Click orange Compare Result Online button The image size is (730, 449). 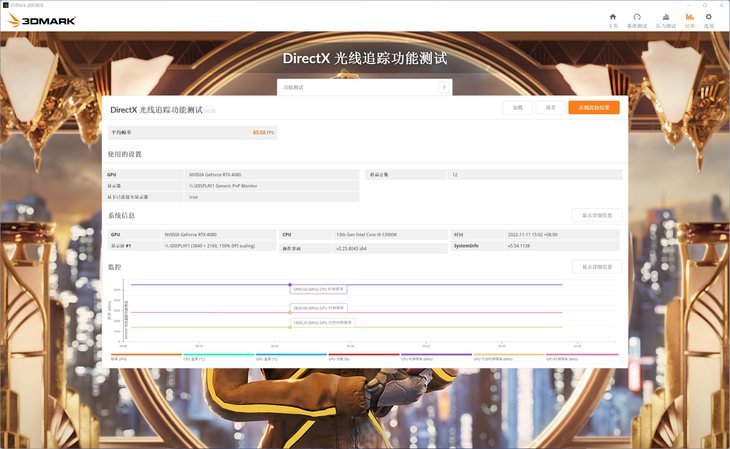pyautogui.click(x=594, y=108)
